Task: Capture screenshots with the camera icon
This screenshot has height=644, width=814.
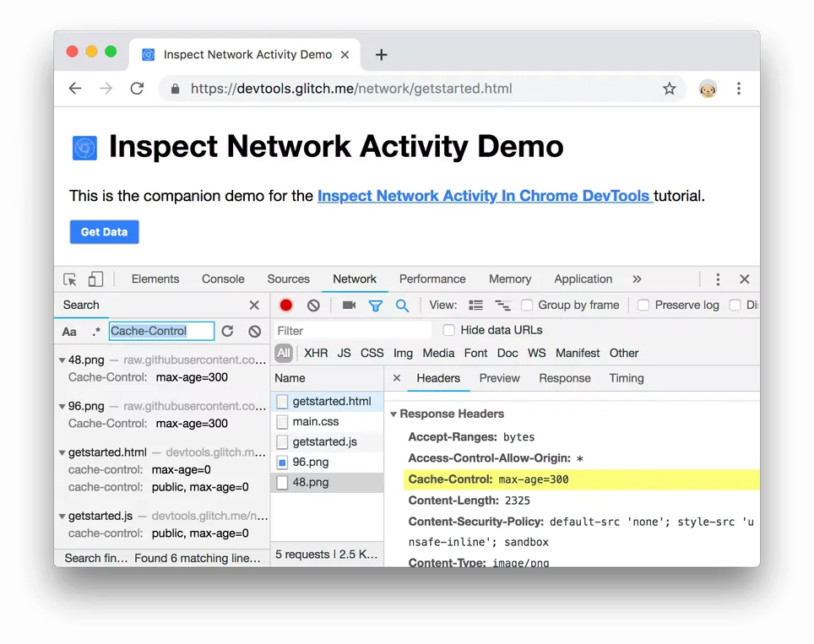Action: coord(349,306)
